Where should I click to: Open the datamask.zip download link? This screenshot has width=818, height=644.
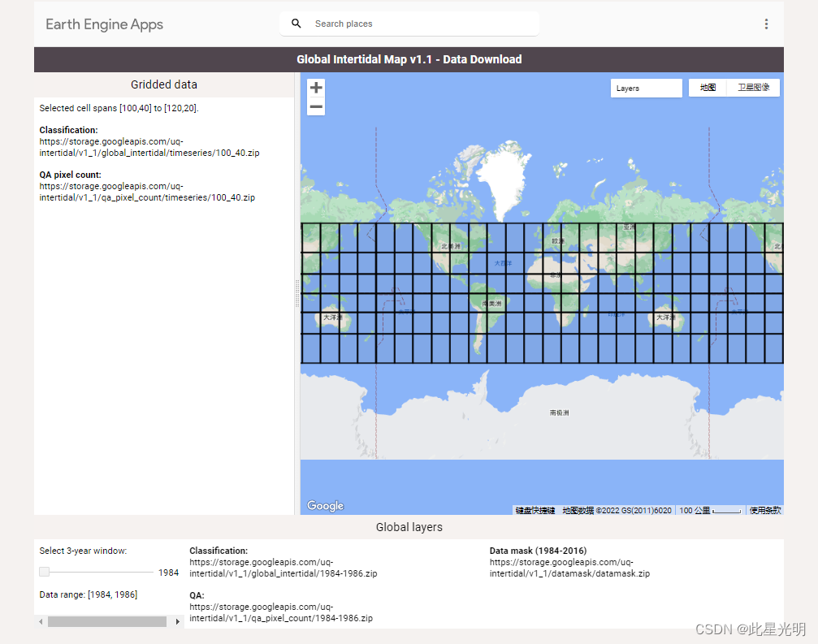click(x=569, y=568)
